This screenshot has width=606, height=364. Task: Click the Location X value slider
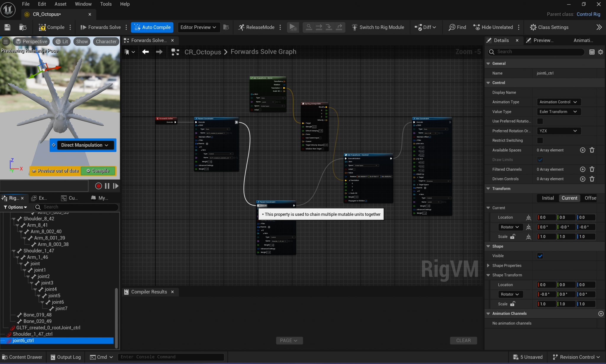546,217
